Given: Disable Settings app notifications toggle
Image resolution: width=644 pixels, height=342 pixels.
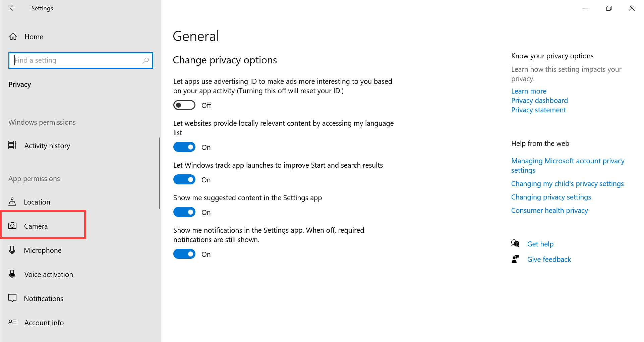Looking at the screenshot, I should pyautogui.click(x=184, y=254).
